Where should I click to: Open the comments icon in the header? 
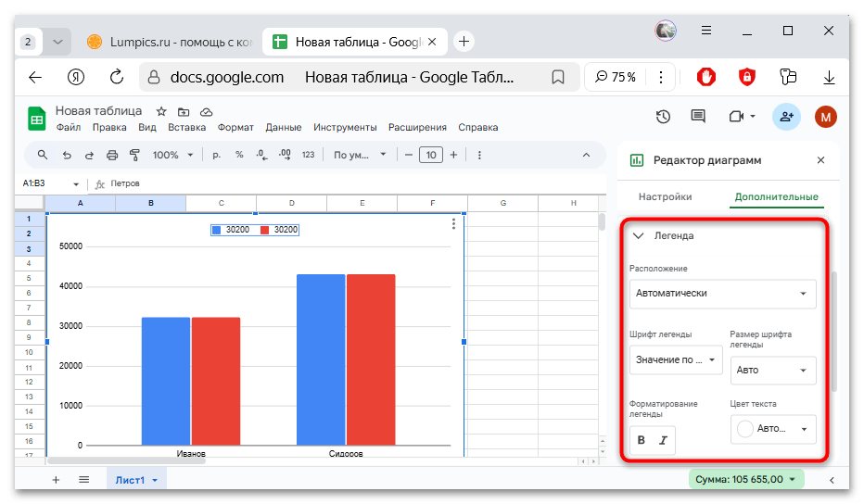pos(698,116)
